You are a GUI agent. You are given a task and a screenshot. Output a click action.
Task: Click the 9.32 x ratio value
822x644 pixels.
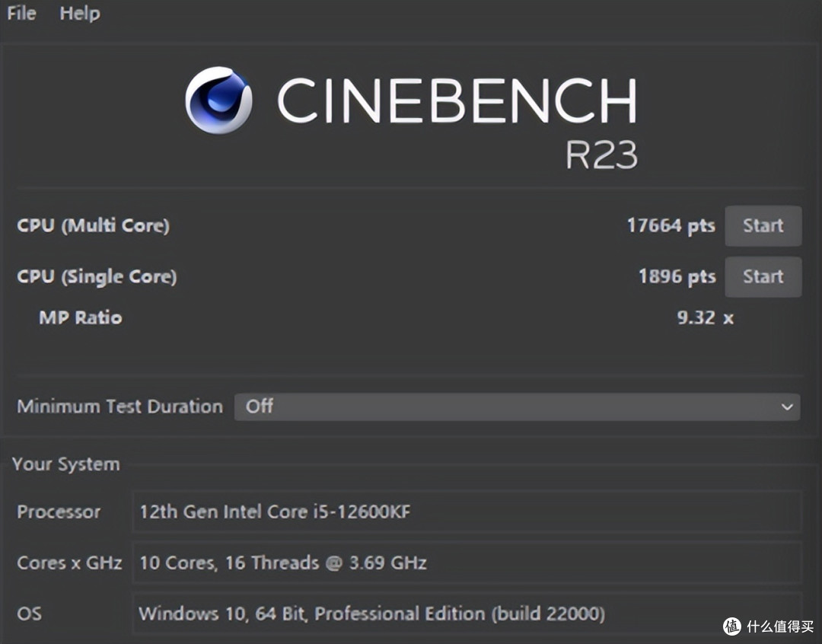(705, 317)
